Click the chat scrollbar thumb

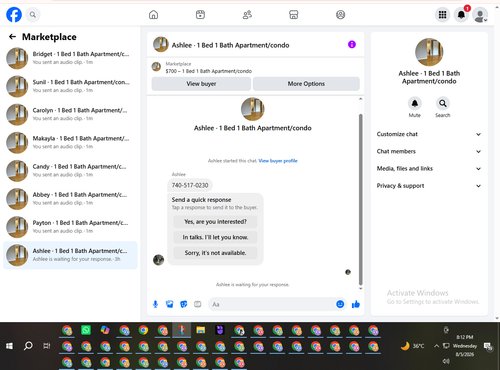[x=360, y=199]
